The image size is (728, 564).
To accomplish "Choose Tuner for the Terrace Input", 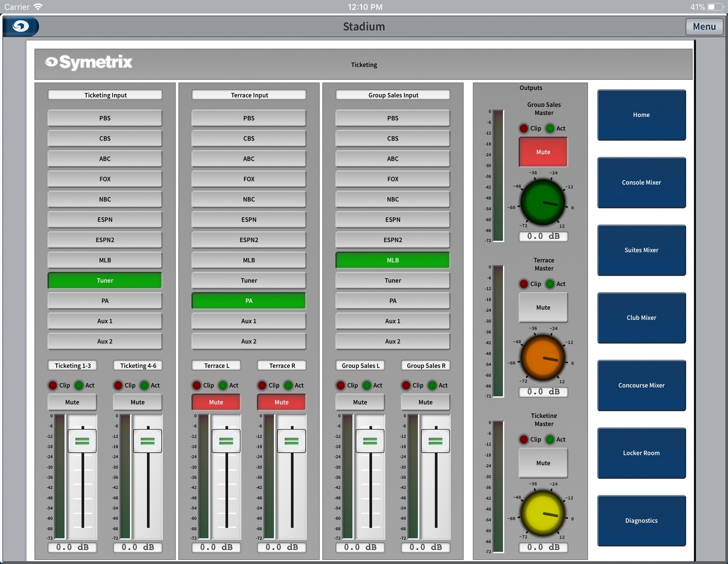I will click(x=249, y=281).
